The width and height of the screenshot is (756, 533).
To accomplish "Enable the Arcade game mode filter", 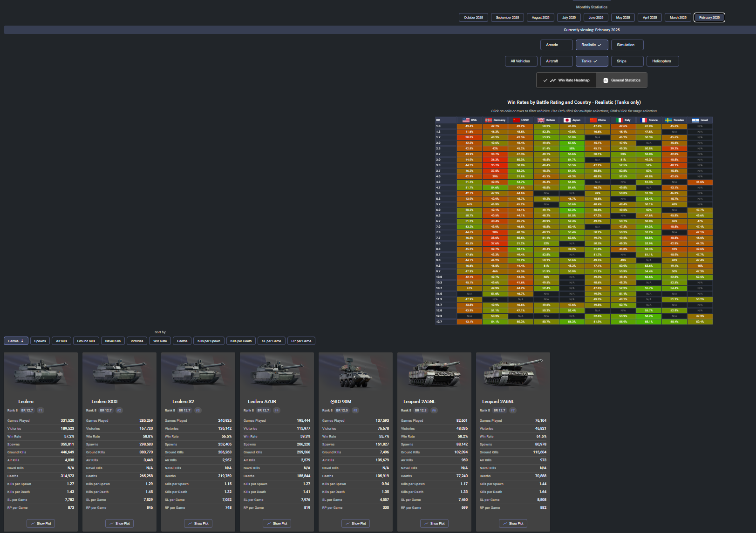I will point(556,45).
